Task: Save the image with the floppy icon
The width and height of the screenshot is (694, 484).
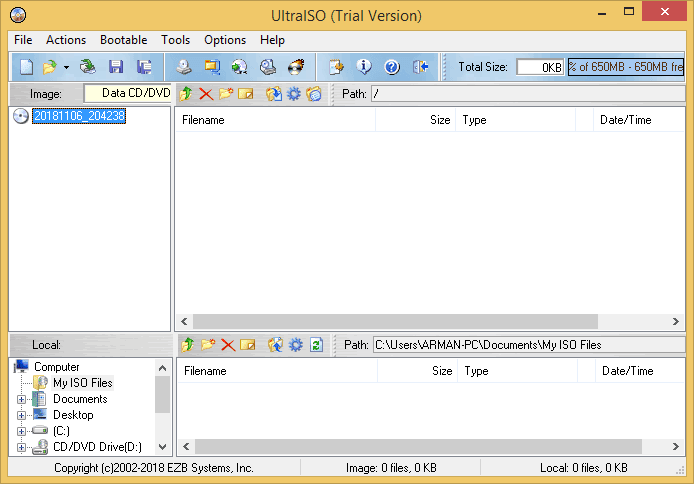Action: [x=116, y=67]
